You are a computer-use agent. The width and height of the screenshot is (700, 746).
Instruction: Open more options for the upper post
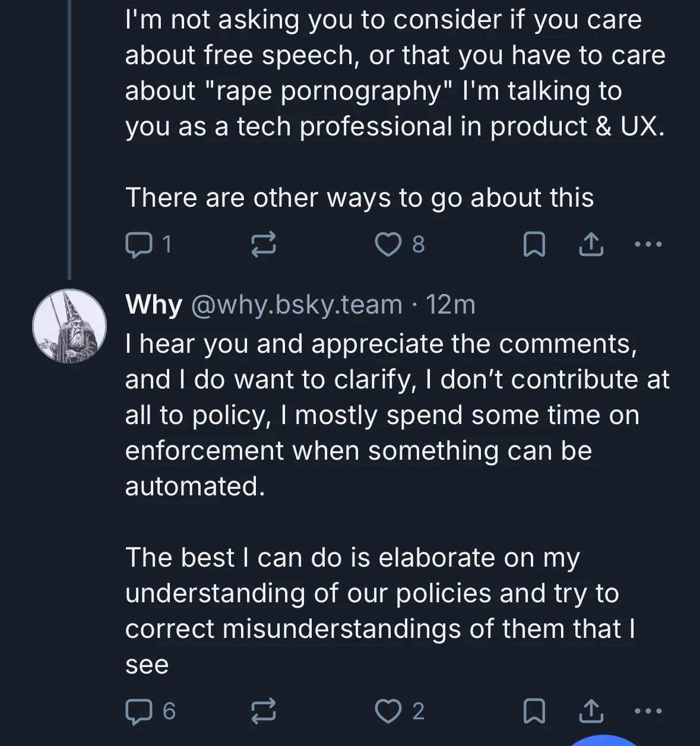[x=647, y=244]
